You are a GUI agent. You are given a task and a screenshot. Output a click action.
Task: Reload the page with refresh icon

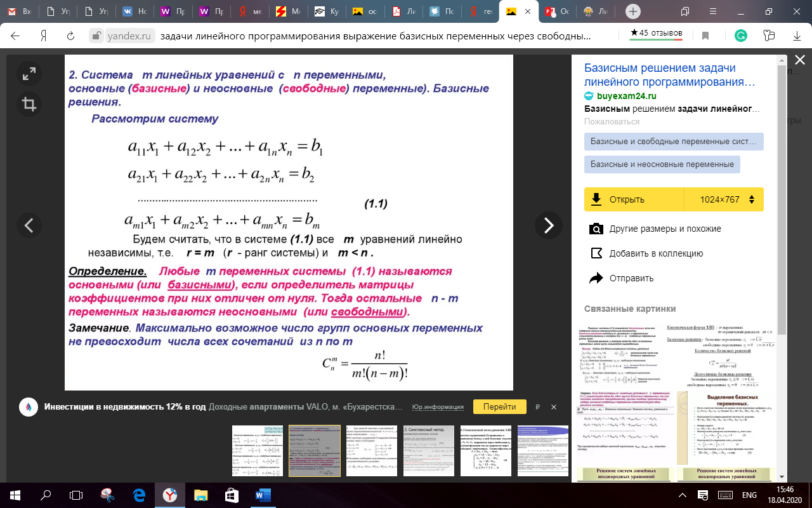71,36
